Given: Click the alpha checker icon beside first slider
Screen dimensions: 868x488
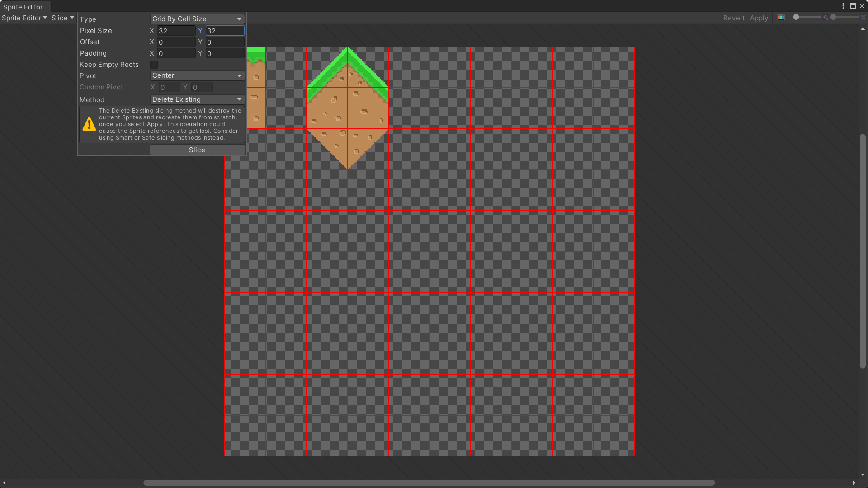Looking at the screenshot, I should coord(826,18).
